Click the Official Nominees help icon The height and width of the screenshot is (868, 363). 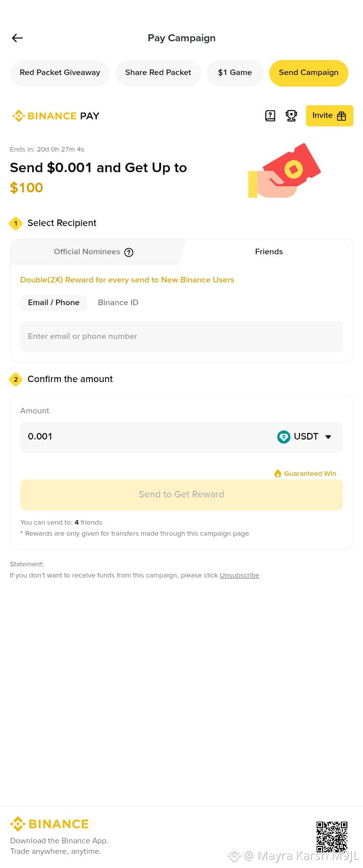coord(129,252)
